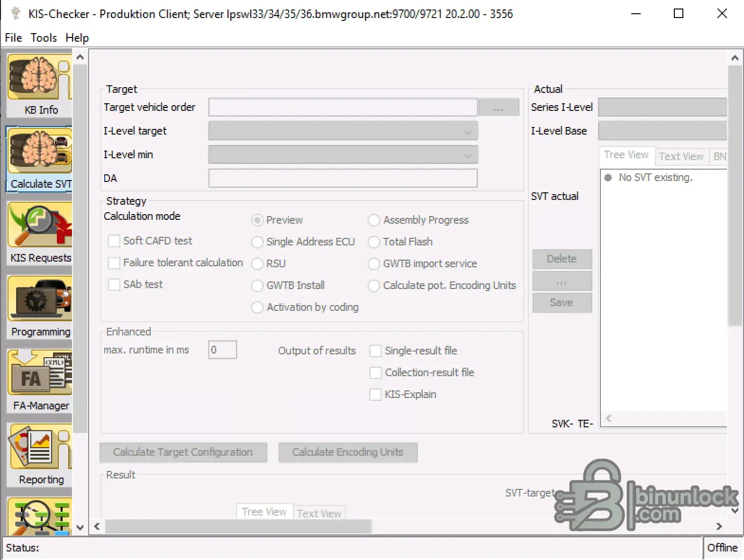Click the magnifier icon below Reporting
744x560 pixels.
pos(40,516)
